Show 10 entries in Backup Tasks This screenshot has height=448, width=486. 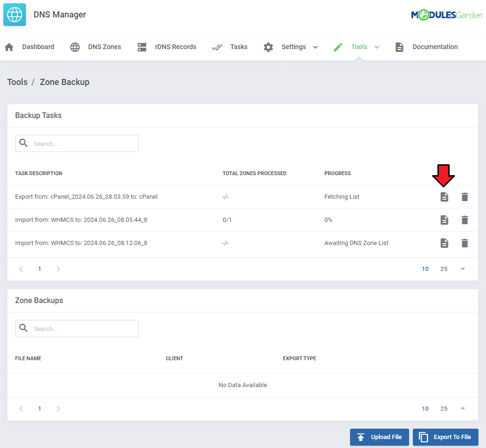tap(425, 269)
